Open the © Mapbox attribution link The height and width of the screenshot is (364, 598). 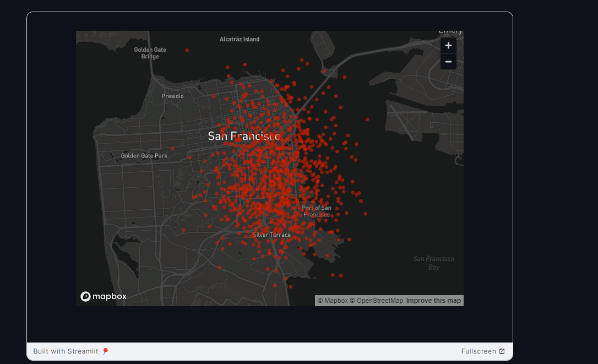pyautogui.click(x=333, y=301)
